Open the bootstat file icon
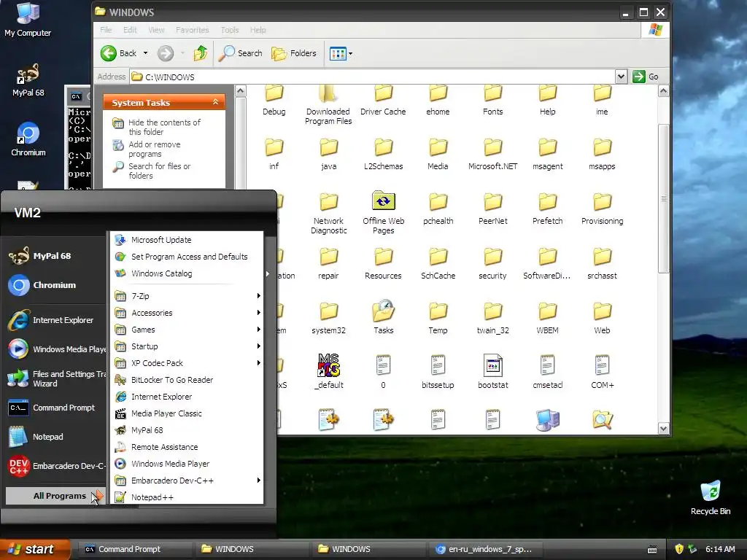This screenshot has height=560, width=747. [492, 365]
